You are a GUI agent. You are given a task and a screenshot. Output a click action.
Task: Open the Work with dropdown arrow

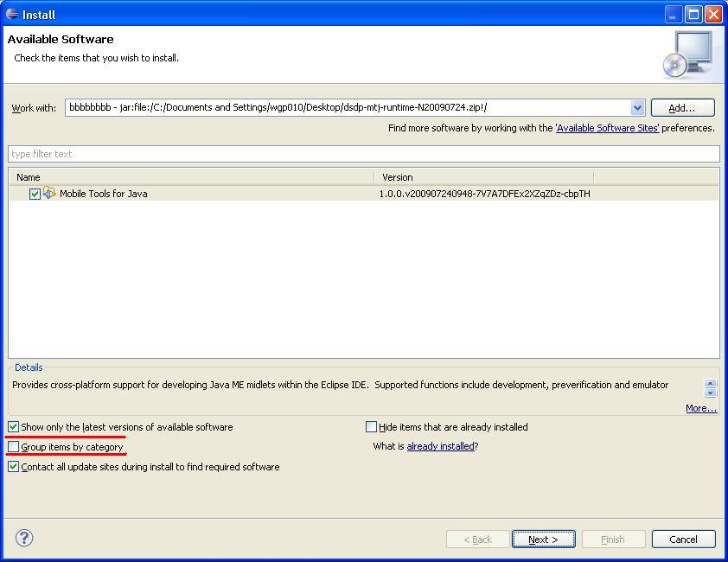click(637, 108)
